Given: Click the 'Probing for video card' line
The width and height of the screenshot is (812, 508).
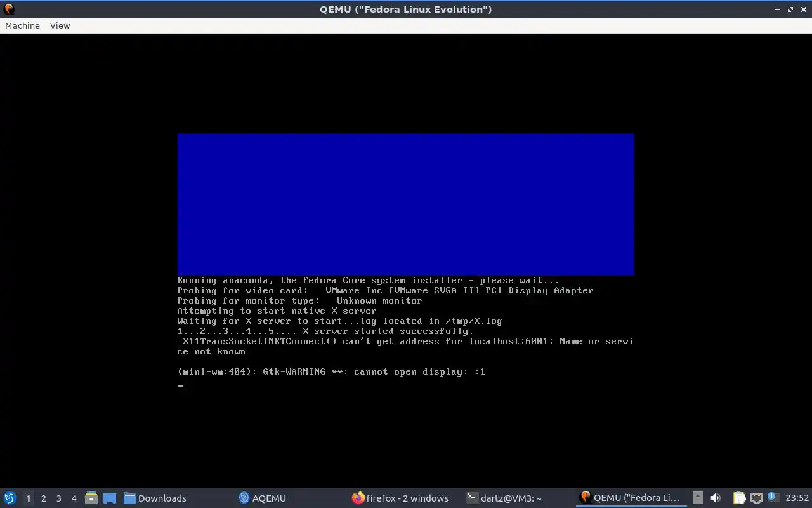Looking at the screenshot, I should pyautogui.click(x=385, y=290).
